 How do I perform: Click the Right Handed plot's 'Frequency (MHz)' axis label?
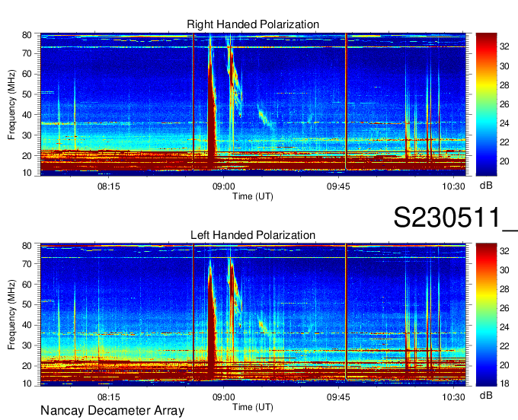pos(11,104)
